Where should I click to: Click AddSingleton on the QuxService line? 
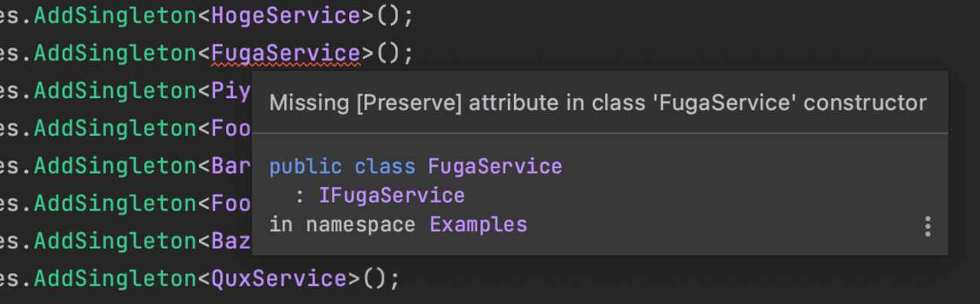coord(115,278)
